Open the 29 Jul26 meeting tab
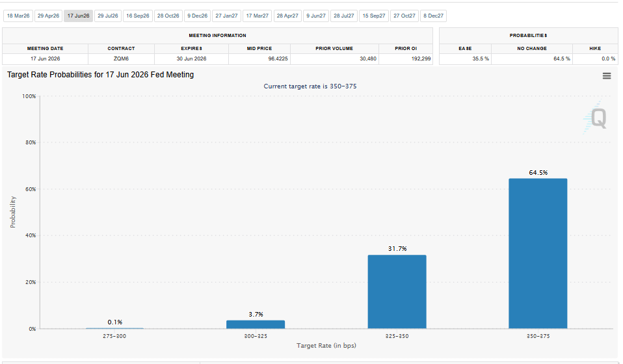The height and width of the screenshot is (364, 623). (x=108, y=16)
